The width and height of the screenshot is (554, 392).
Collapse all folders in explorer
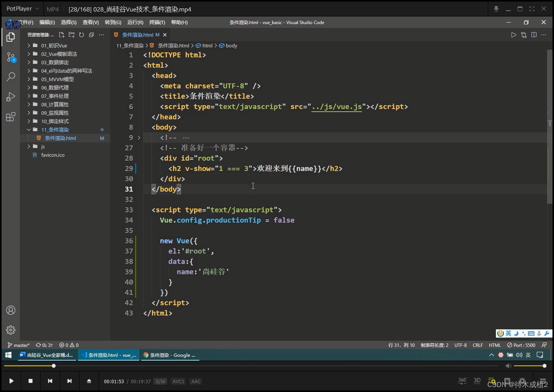[x=91, y=35]
